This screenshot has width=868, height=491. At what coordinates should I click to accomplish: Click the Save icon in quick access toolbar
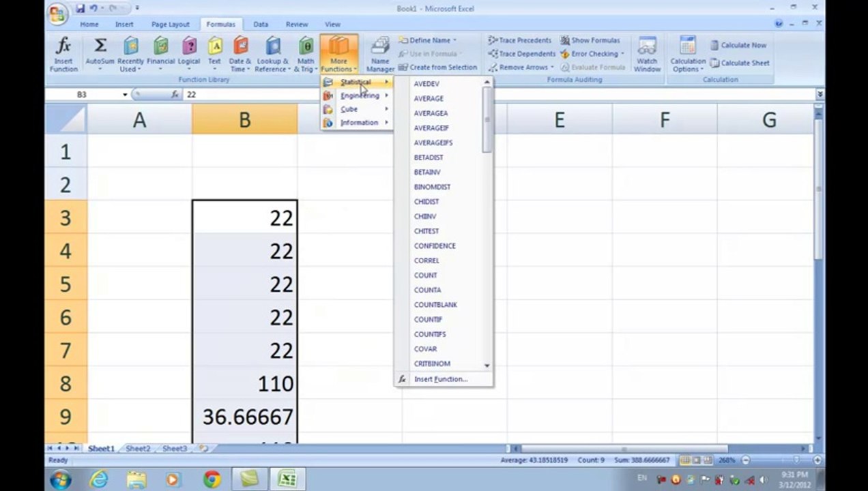81,8
